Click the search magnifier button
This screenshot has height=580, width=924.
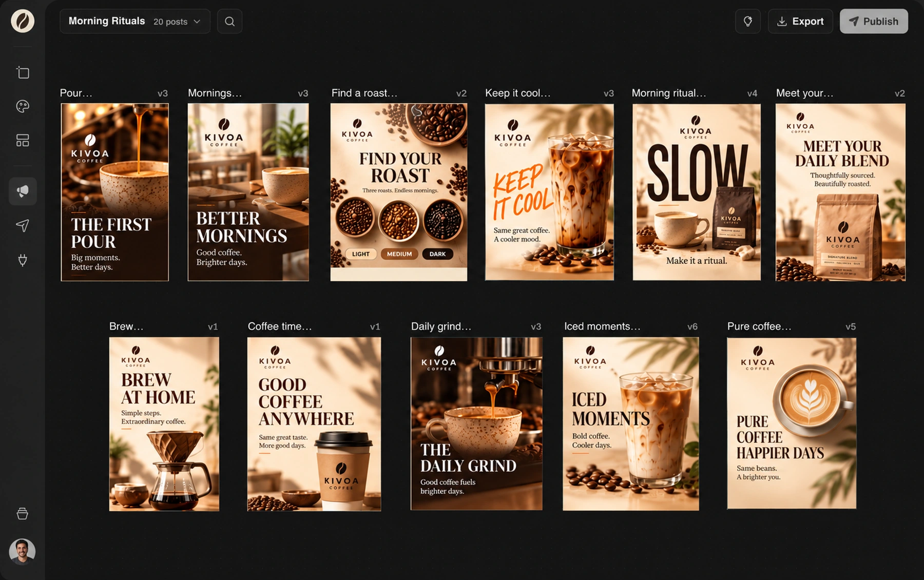[x=229, y=21]
